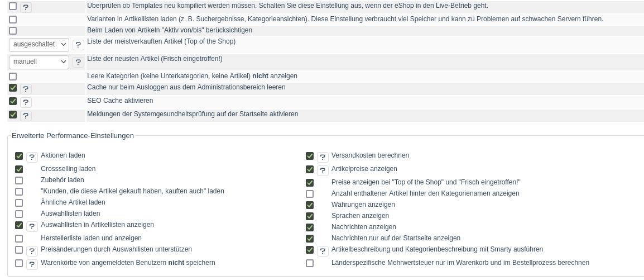Uncheck 'Crossselling laden' option
This screenshot has height=280, width=644.
click(x=19, y=169)
